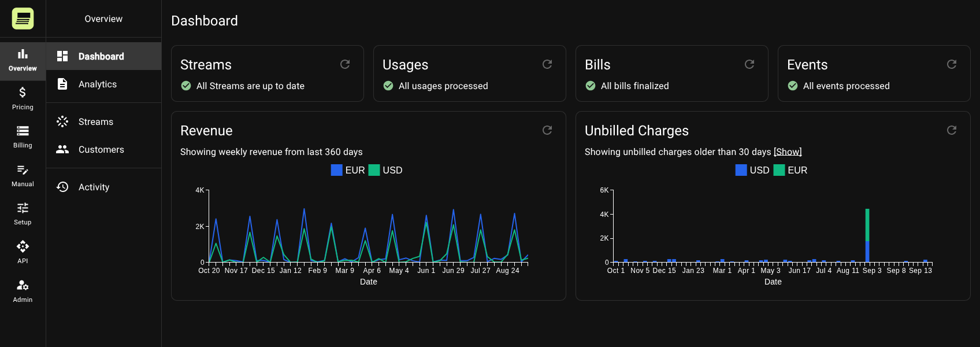Toggle EUR series in Revenue legend
The height and width of the screenshot is (347, 980).
[x=348, y=170]
